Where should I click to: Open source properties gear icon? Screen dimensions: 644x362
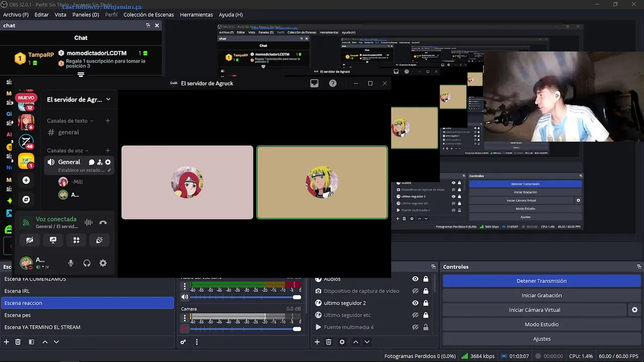342,342
